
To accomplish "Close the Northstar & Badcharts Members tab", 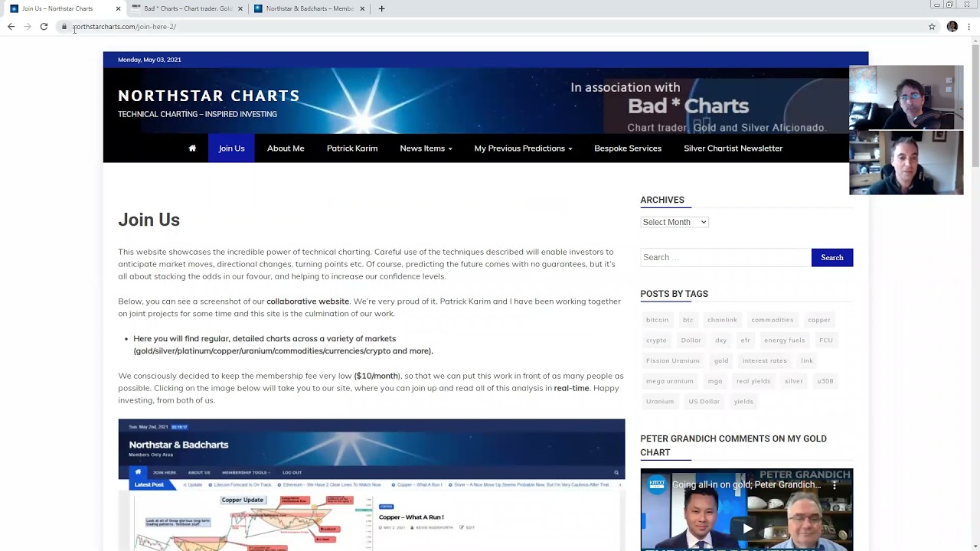I will (x=362, y=8).
